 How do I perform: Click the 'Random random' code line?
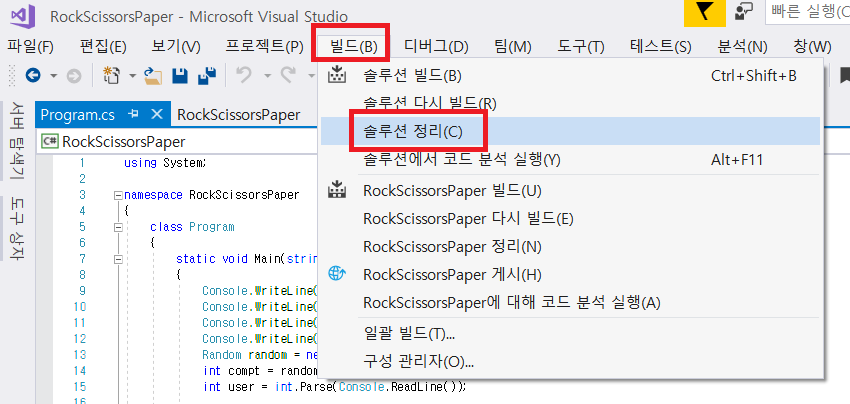coord(260,355)
